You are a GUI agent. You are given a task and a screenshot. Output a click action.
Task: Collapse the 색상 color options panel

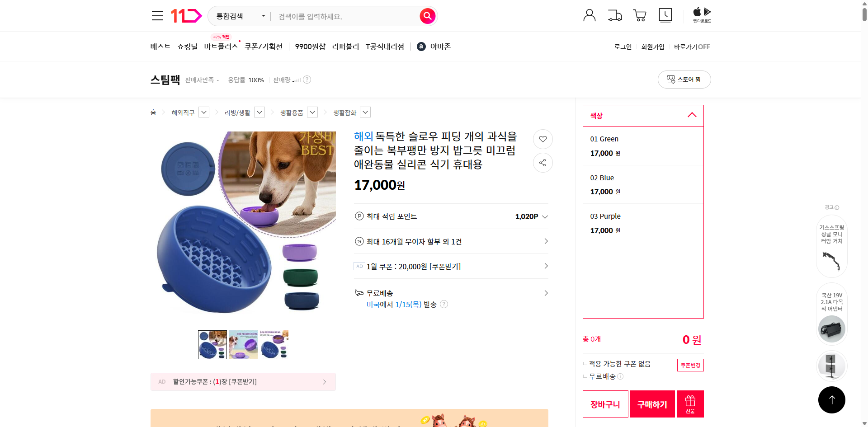[691, 115]
